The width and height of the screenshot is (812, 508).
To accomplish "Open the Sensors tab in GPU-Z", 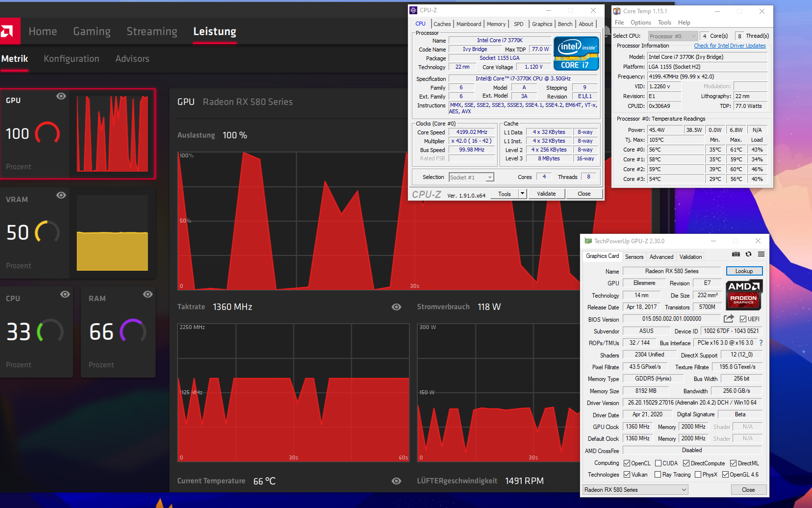I will [x=634, y=257].
